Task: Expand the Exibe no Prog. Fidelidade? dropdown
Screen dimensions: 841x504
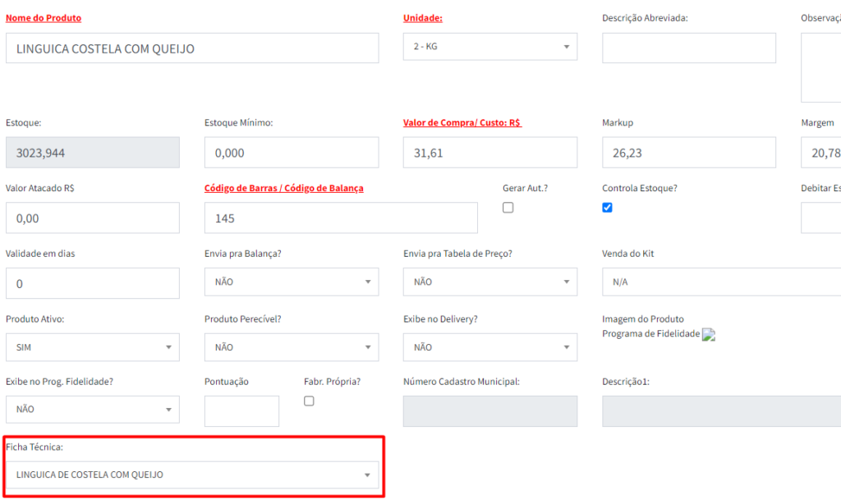Action: pos(92,409)
